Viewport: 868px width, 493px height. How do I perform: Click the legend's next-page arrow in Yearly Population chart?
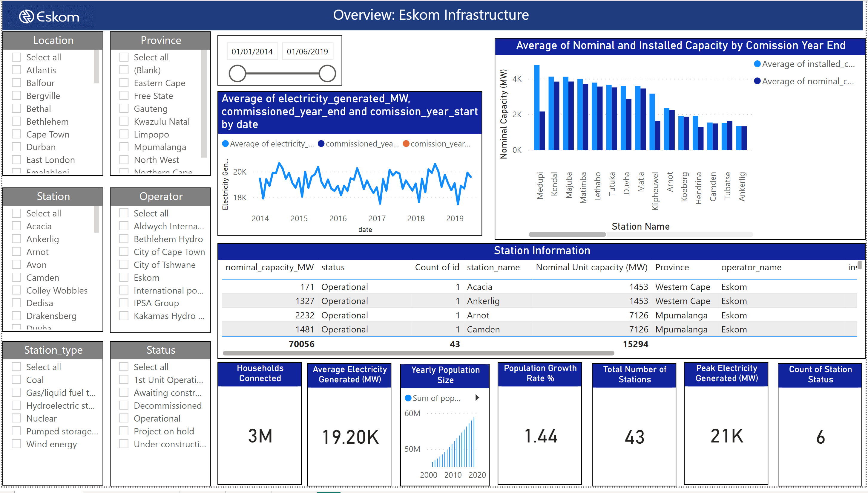[477, 398]
